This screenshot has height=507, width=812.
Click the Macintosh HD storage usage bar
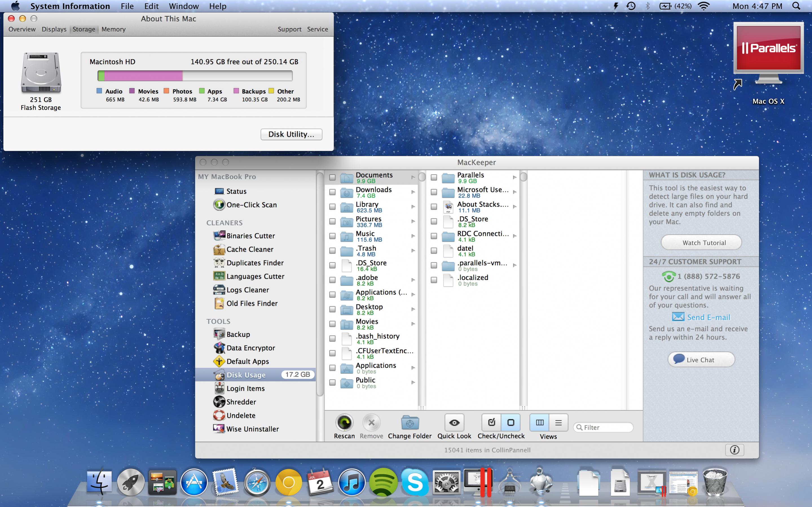click(x=195, y=76)
